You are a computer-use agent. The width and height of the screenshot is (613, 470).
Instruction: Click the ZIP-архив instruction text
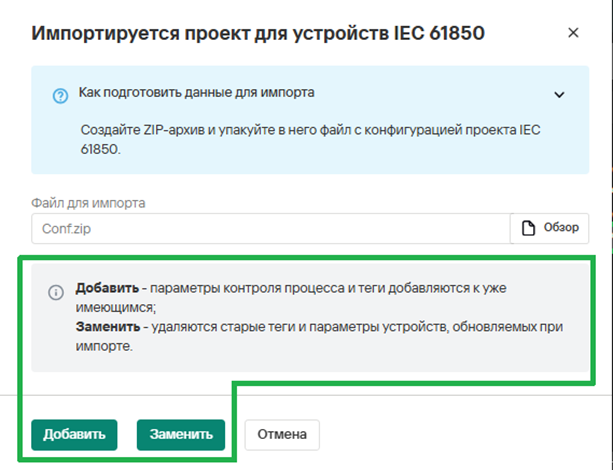coord(310,140)
